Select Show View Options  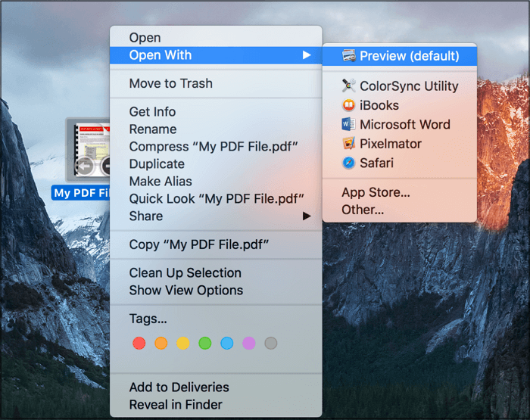[x=216, y=291]
